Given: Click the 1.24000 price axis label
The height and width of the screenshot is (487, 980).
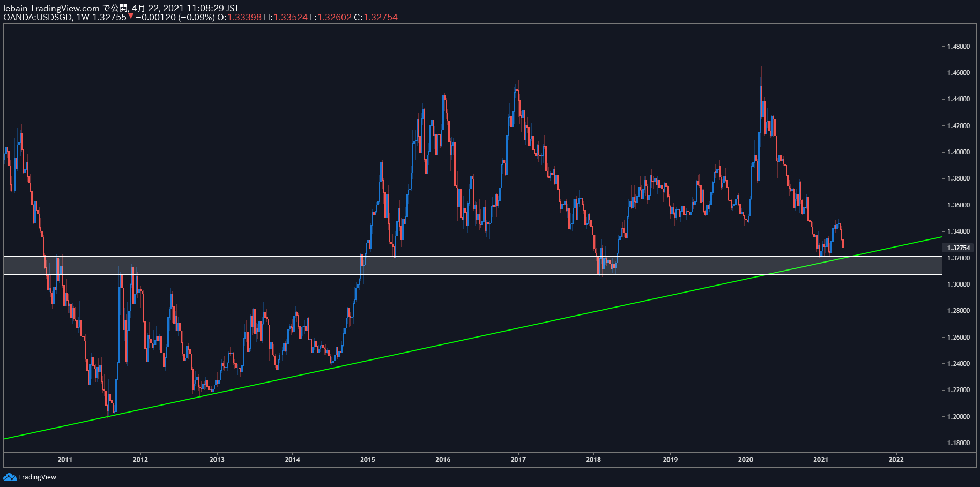Looking at the screenshot, I should [x=958, y=364].
